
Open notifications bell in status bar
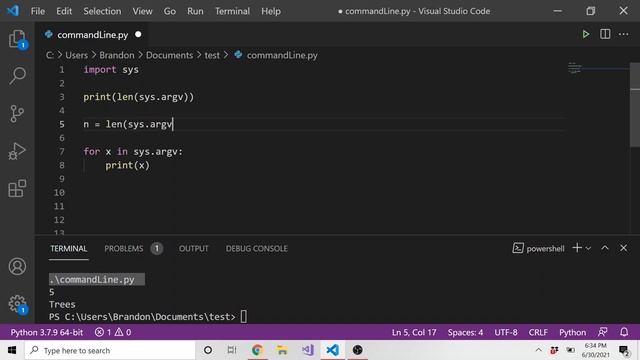624,332
